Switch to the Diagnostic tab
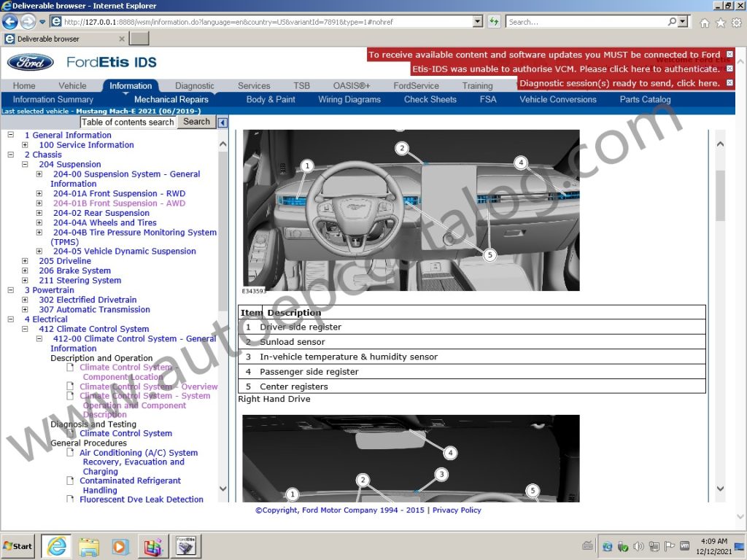The width and height of the screenshot is (747, 560). click(x=194, y=85)
